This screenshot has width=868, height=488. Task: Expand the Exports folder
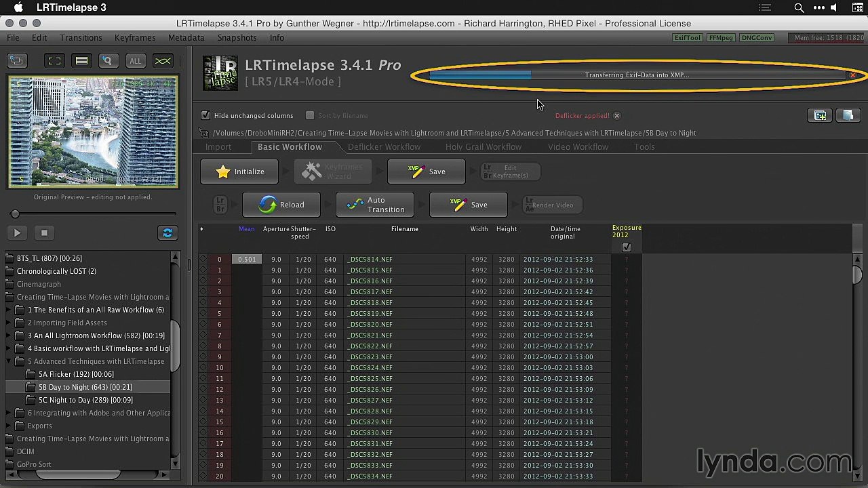coord(9,426)
